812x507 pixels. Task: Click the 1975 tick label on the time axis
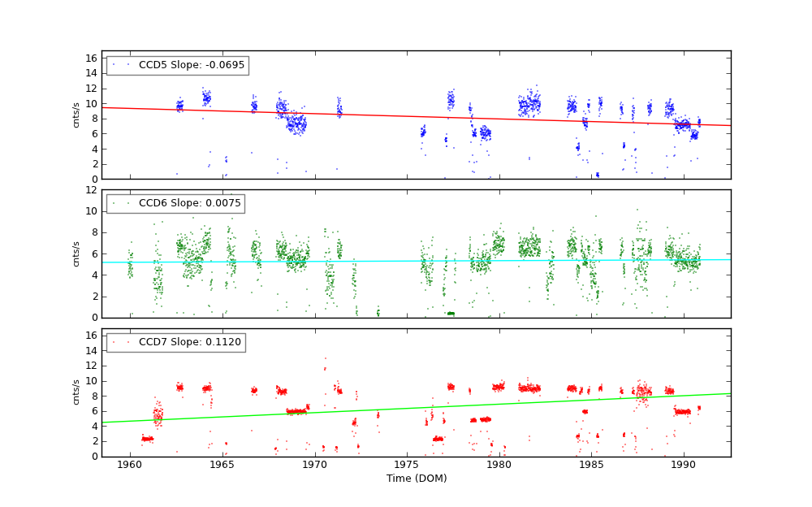[406, 466]
